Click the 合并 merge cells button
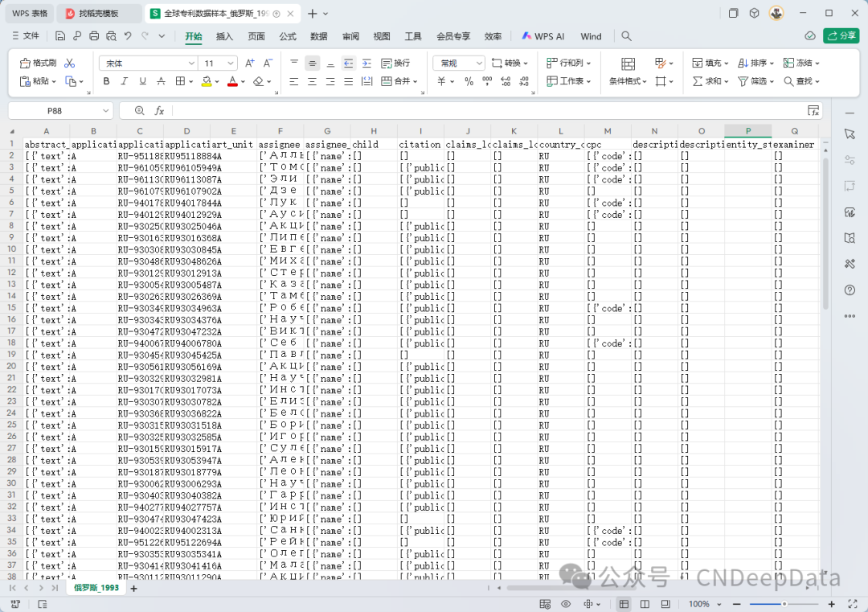Viewport: 868px width, 612px height. (x=400, y=81)
